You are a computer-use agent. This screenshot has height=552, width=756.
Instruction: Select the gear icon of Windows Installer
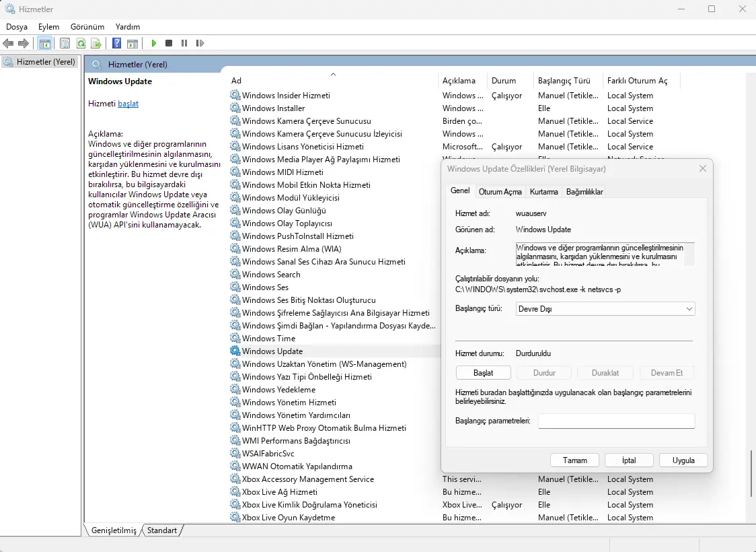[x=235, y=108]
